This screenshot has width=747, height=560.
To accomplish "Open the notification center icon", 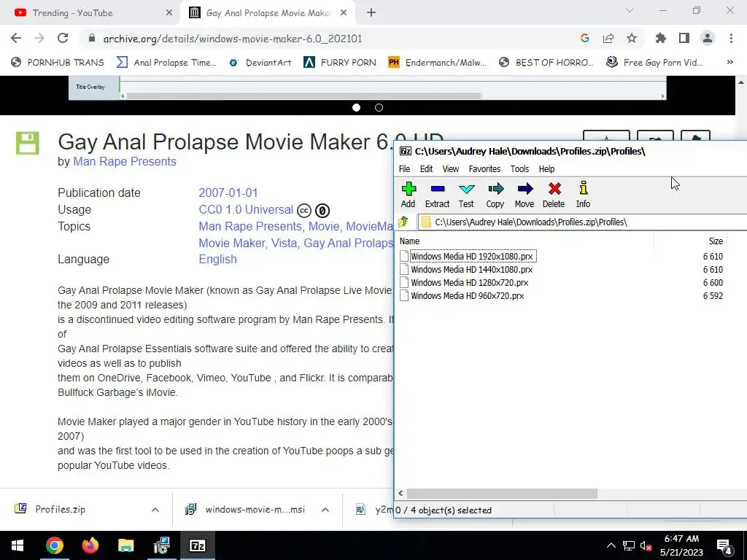I will point(724,546).
